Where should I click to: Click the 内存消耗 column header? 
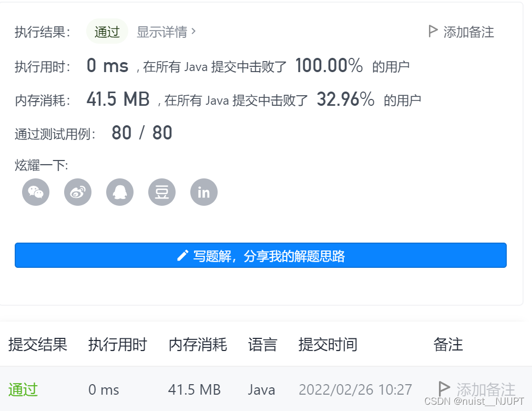(x=198, y=344)
